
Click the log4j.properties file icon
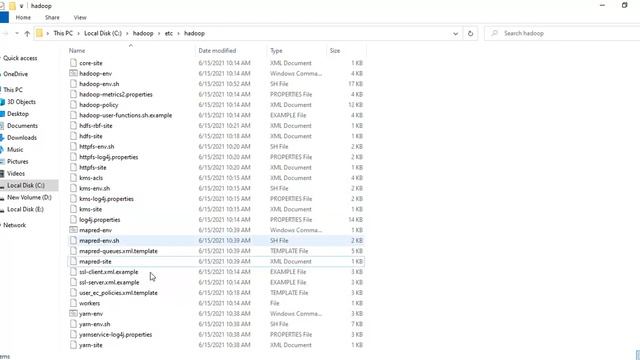[73, 220]
